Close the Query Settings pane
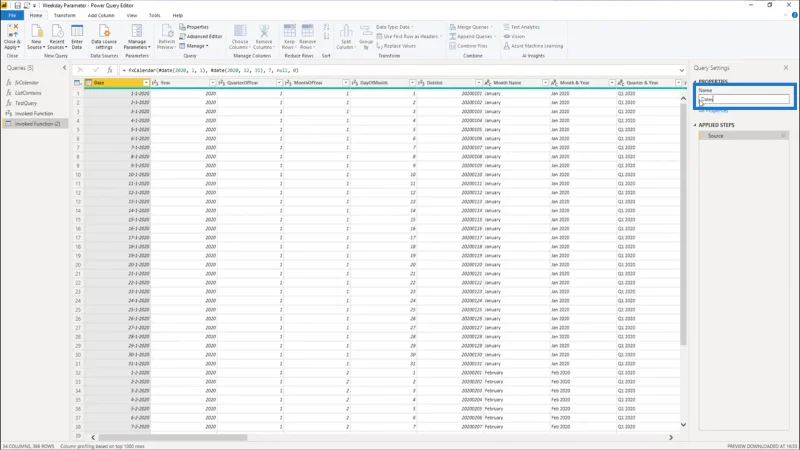800x450 pixels. click(786, 67)
